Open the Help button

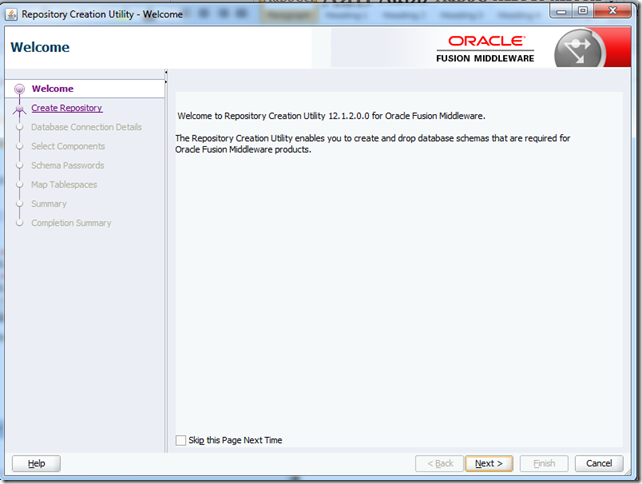36,464
